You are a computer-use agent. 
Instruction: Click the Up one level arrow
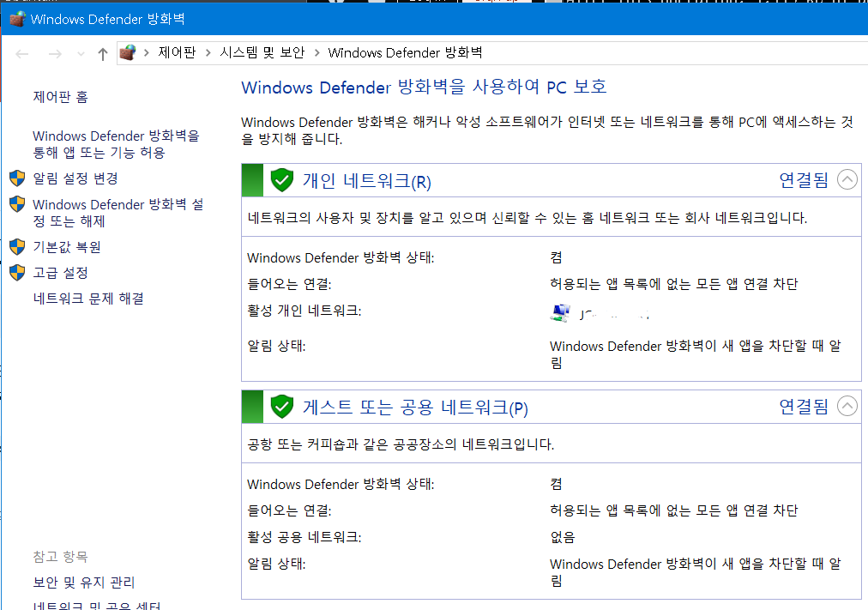102,54
